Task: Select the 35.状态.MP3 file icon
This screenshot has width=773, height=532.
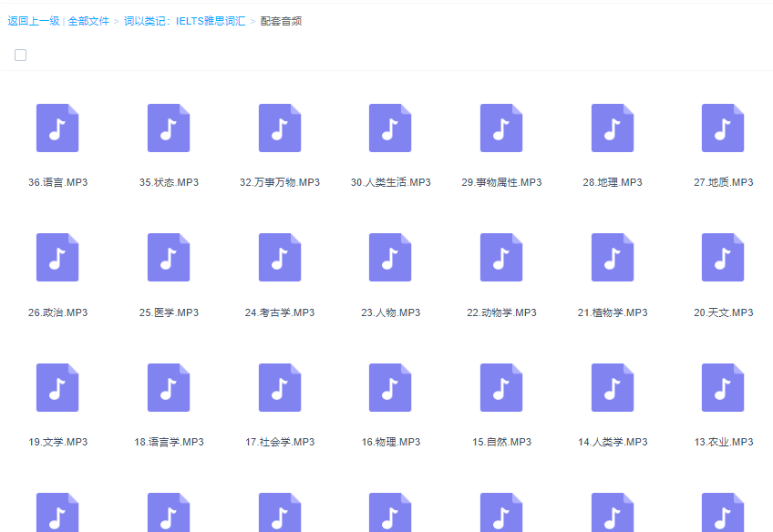Action: (168, 128)
